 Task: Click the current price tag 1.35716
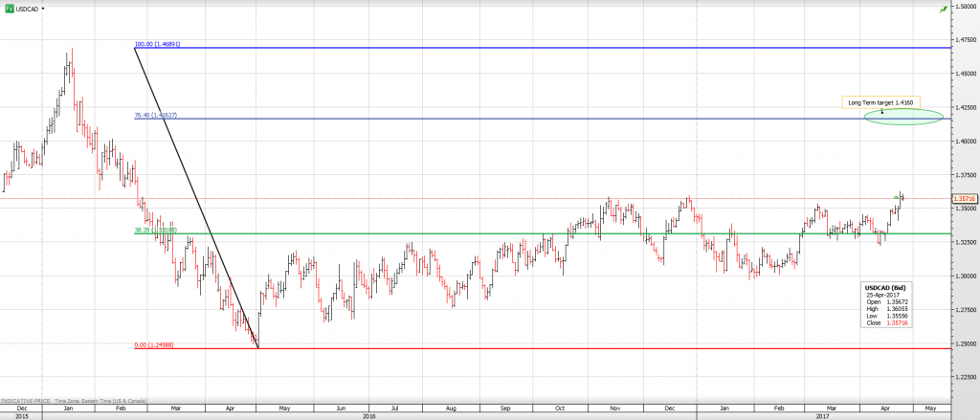(965, 199)
